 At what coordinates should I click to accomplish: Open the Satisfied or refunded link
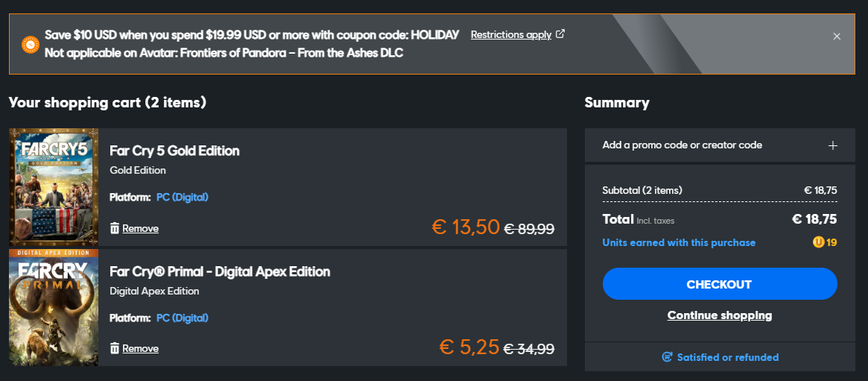[x=727, y=357]
